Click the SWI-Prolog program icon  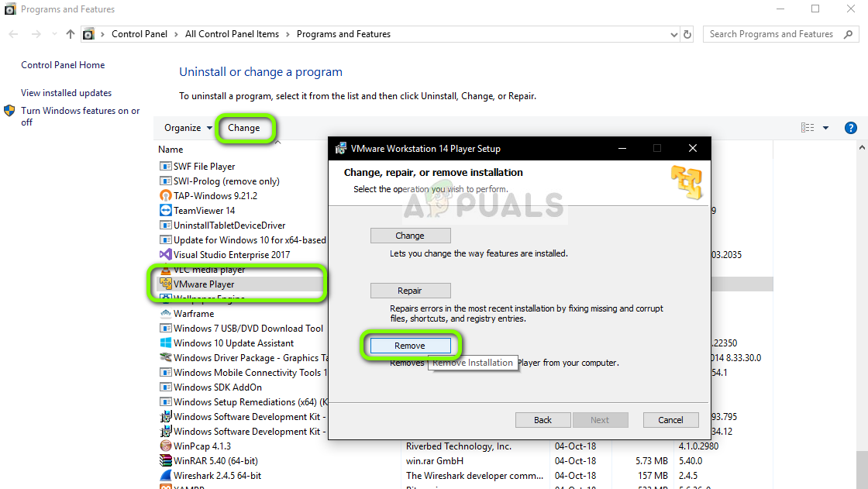(x=166, y=181)
